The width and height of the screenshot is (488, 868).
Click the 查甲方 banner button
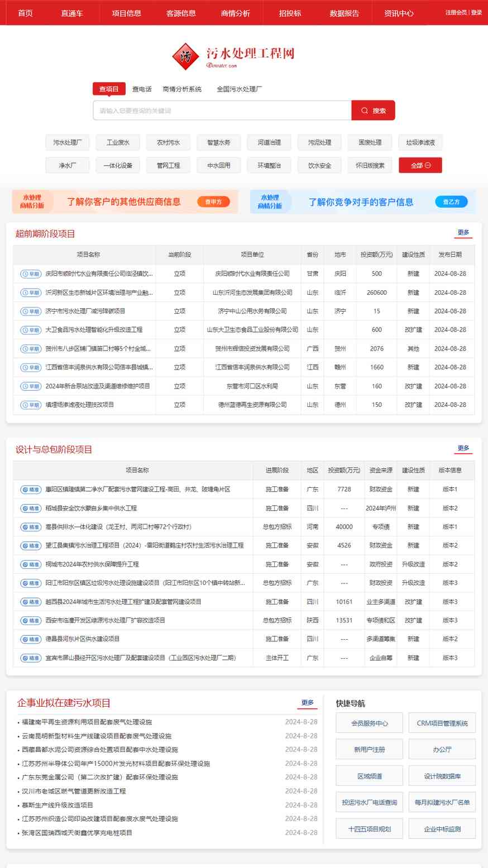213,202
